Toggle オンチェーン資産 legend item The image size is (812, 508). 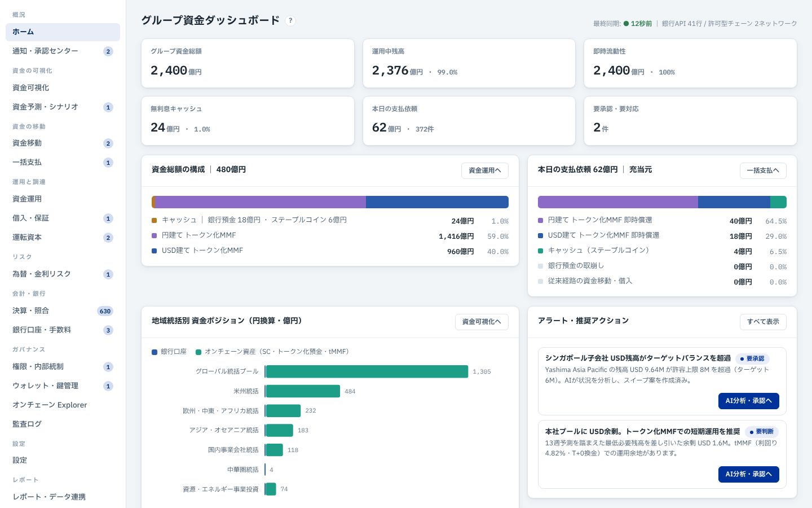coord(272,352)
